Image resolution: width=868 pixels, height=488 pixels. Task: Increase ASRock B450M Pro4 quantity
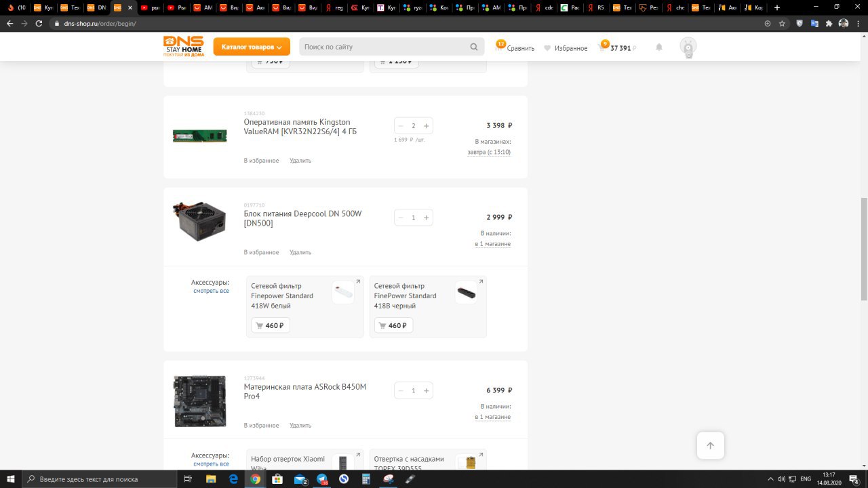point(426,390)
